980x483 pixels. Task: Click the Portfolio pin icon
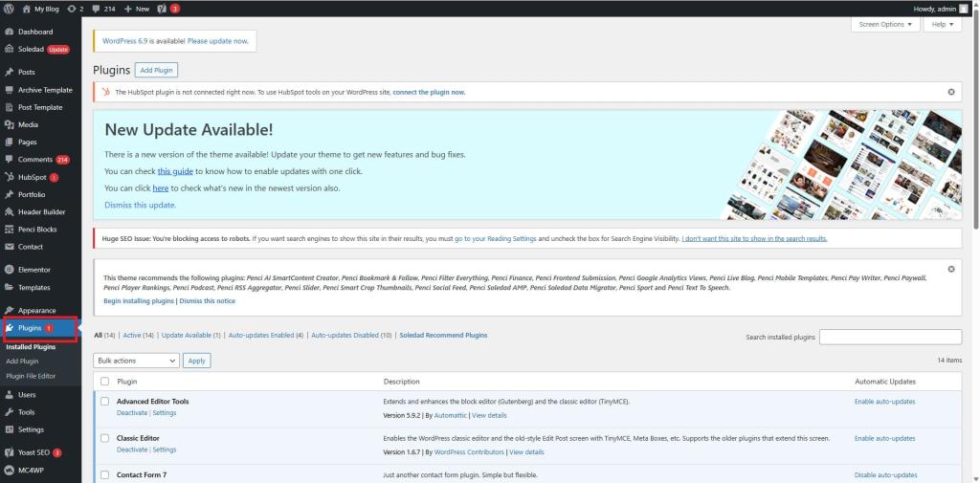coord(9,195)
